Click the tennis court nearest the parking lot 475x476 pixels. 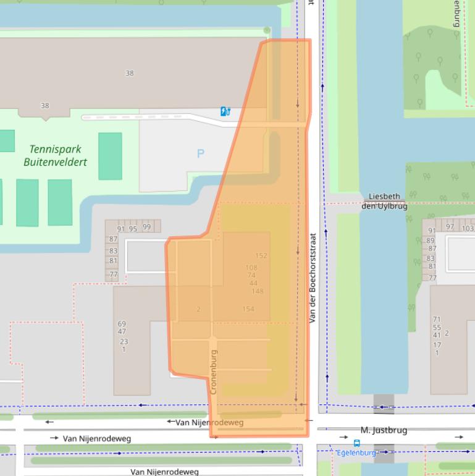coord(110,156)
